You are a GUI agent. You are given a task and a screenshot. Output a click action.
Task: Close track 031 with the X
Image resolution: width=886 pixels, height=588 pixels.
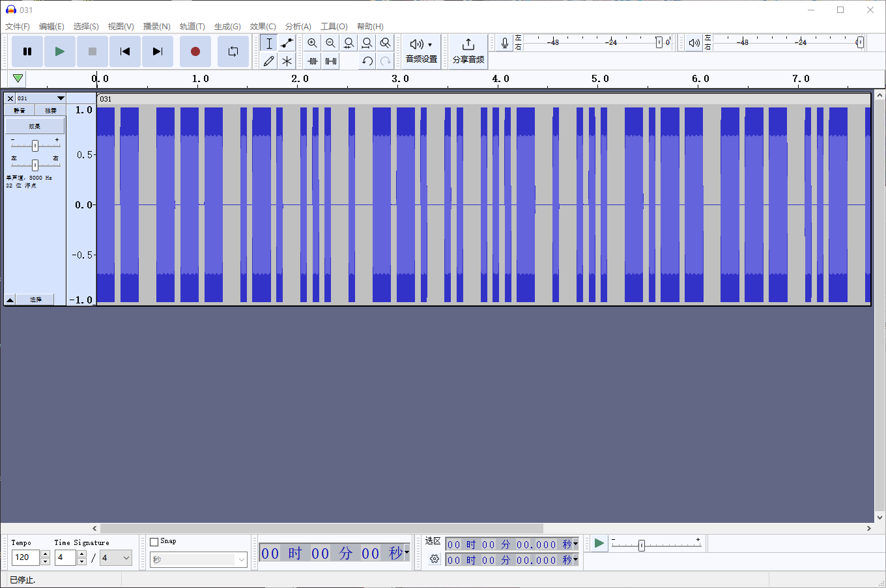click(10, 98)
